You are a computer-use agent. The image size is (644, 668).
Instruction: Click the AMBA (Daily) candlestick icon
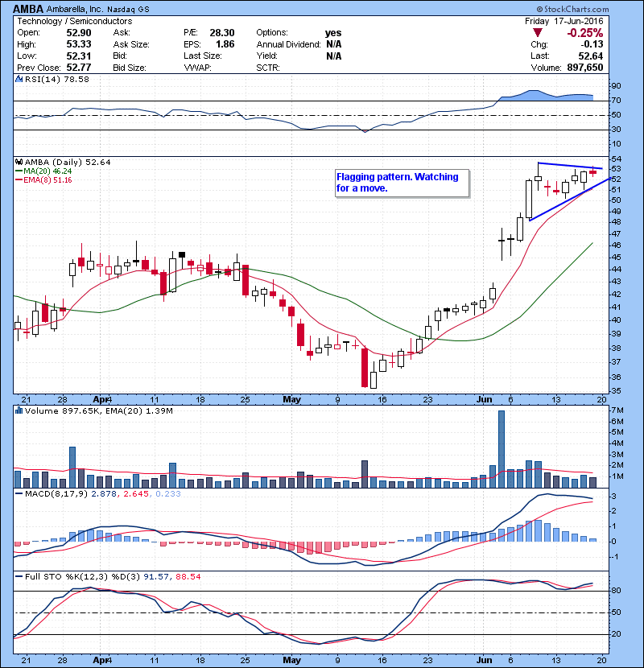click(x=19, y=163)
